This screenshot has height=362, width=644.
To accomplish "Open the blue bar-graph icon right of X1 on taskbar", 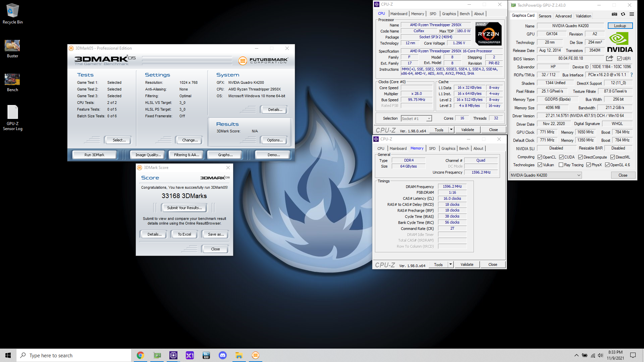I will click(206, 355).
